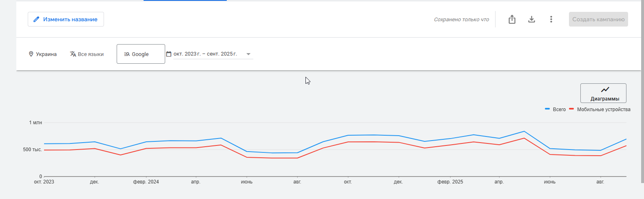Open the three-dot more options menu

click(x=551, y=19)
